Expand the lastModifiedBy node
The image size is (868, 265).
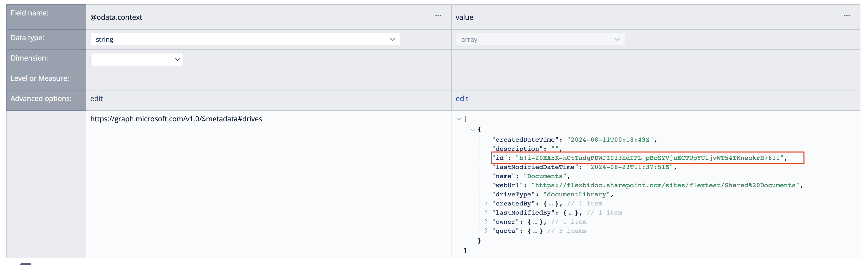point(486,212)
